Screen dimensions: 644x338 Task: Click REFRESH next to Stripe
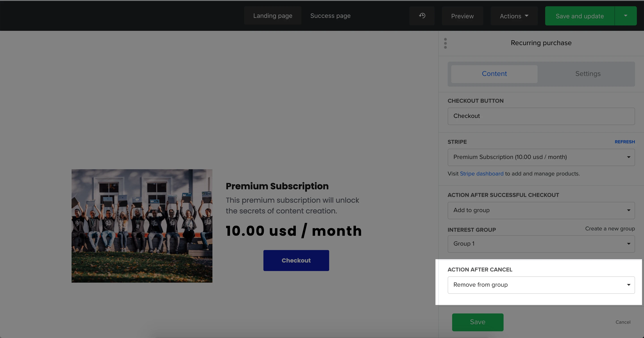tap(625, 142)
